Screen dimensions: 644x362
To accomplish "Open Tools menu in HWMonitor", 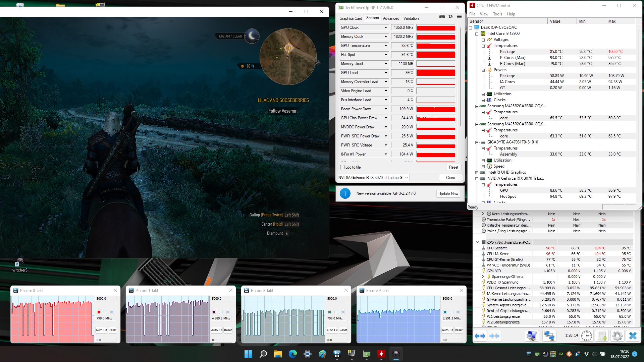I will (x=497, y=14).
